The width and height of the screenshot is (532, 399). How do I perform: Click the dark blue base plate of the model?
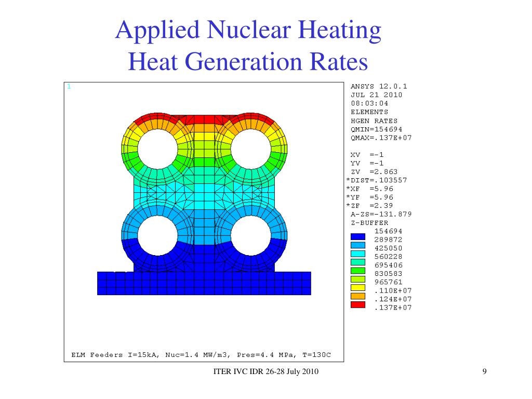204,283
